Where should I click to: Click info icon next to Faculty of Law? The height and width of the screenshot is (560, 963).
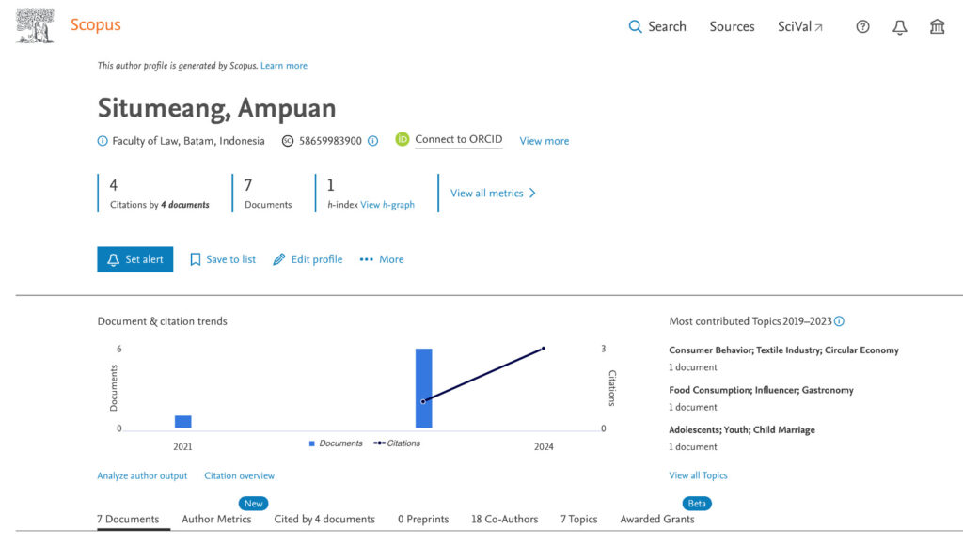click(x=103, y=141)
